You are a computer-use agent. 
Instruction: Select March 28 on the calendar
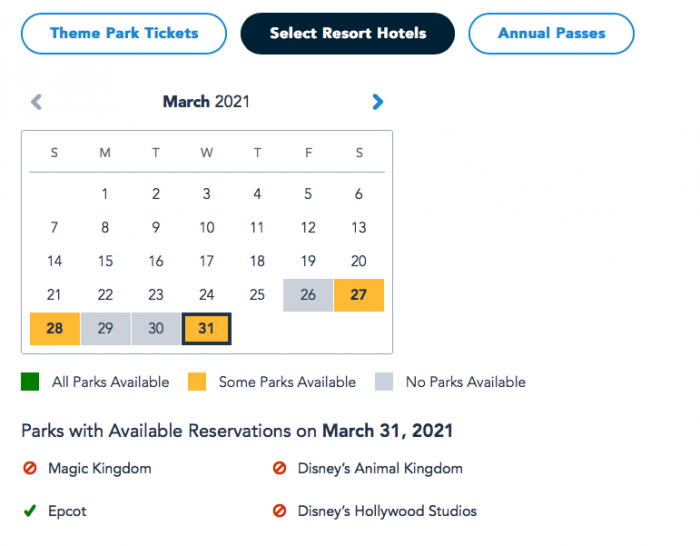(x=54, y=329)
